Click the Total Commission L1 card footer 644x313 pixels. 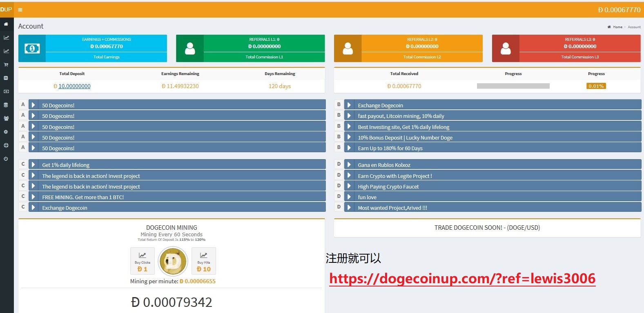pos(264,57)
